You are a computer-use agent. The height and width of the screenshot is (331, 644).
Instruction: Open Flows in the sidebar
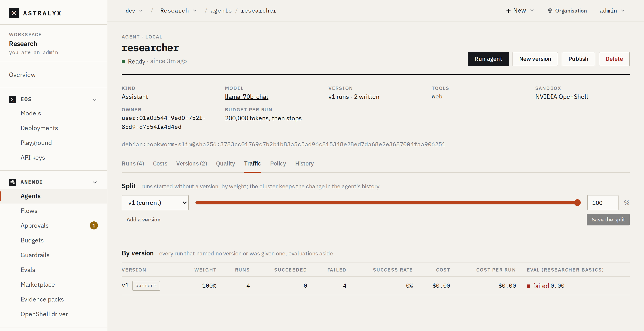click(29, 211)
